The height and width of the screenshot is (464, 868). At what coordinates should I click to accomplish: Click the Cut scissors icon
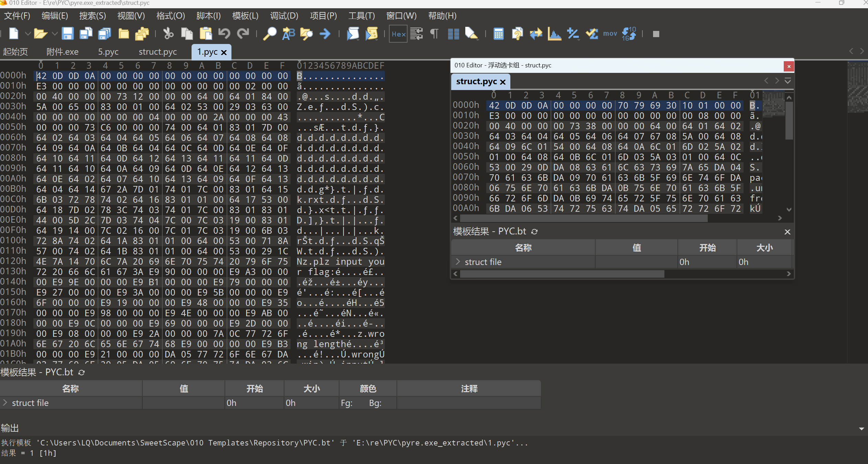click(x=168, y=34)
